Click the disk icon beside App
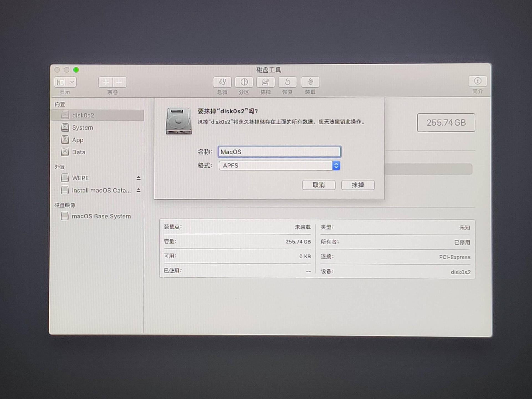 tap(65, 140)
